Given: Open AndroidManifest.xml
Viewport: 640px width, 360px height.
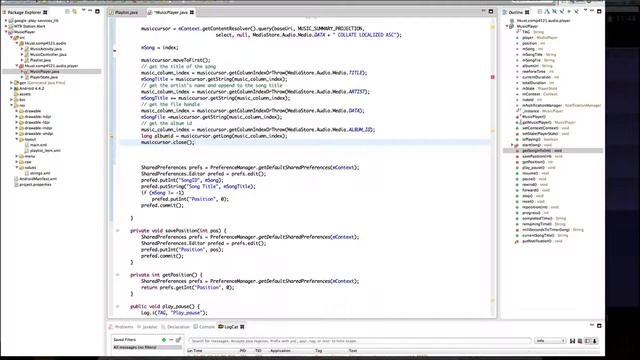Looking at the screenshot, I should click(x=38, y=179).
